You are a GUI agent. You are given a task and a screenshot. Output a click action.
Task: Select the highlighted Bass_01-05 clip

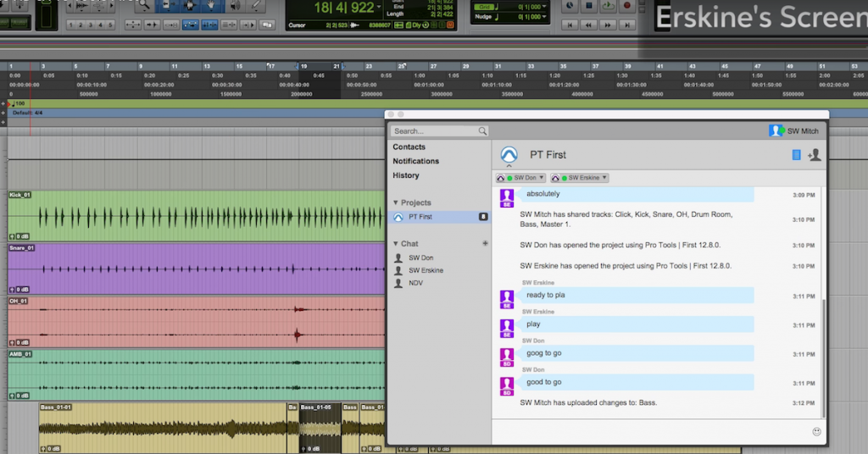(x=320, y=429)
